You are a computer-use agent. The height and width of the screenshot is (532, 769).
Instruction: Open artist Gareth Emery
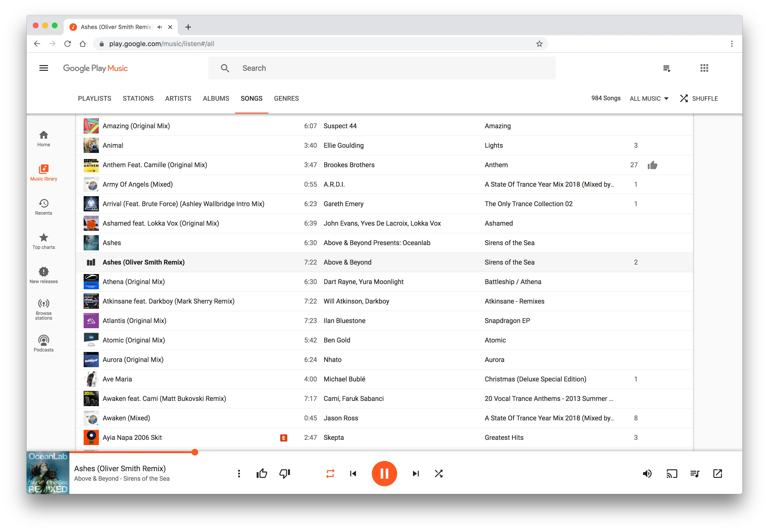click(x=343, y=204)
